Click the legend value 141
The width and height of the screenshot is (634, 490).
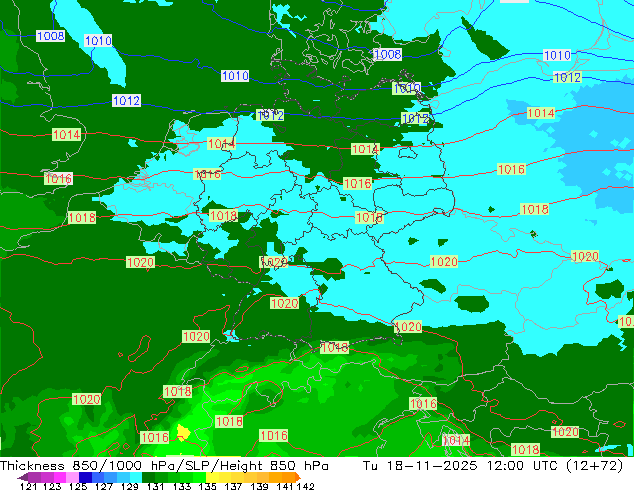285,486
